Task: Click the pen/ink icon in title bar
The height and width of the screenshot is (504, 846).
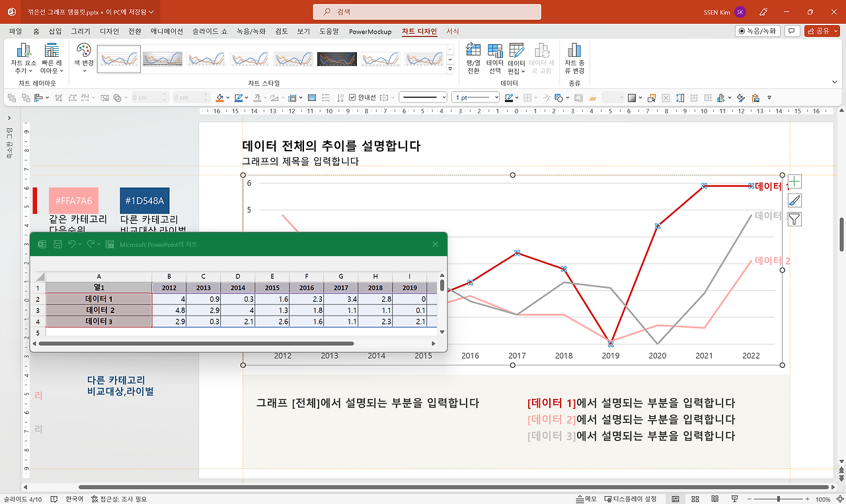Action: click(x=763, y=12)
